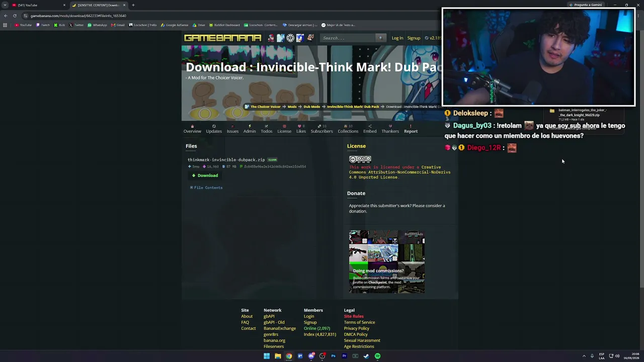Image resolution: width=644 pixels, height=362 pixels.
Task: Open the Collections tab
Action: 348,129
